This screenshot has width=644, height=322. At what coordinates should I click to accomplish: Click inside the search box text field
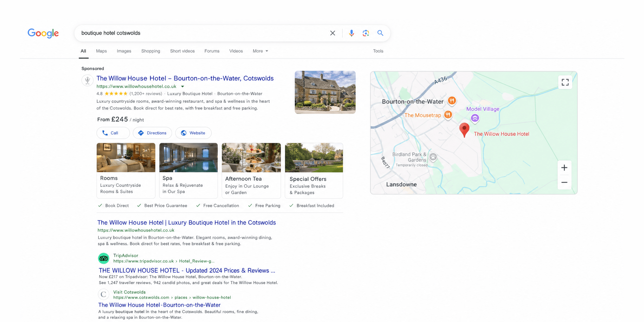(x=201, y=33)
